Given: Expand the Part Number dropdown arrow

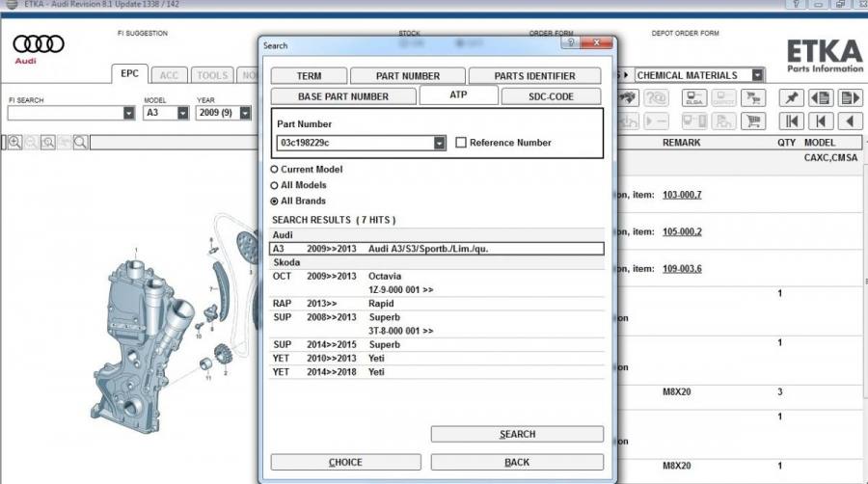Looking at the screenshot, I should point(440,143).
